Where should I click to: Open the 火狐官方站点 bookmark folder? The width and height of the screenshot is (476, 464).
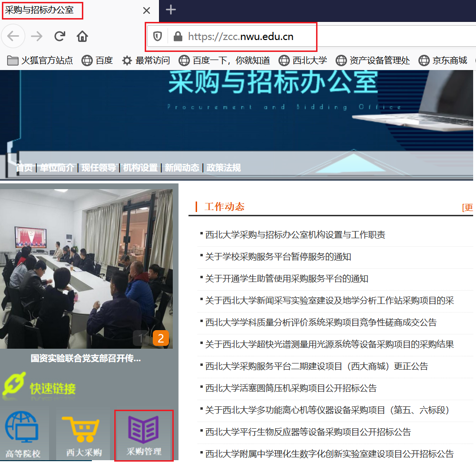tap(40, 61)
